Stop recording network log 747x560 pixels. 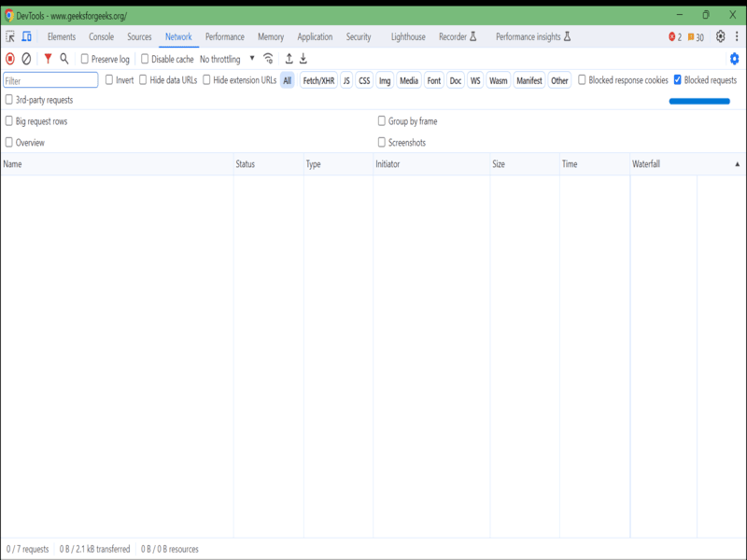[10, 59]
